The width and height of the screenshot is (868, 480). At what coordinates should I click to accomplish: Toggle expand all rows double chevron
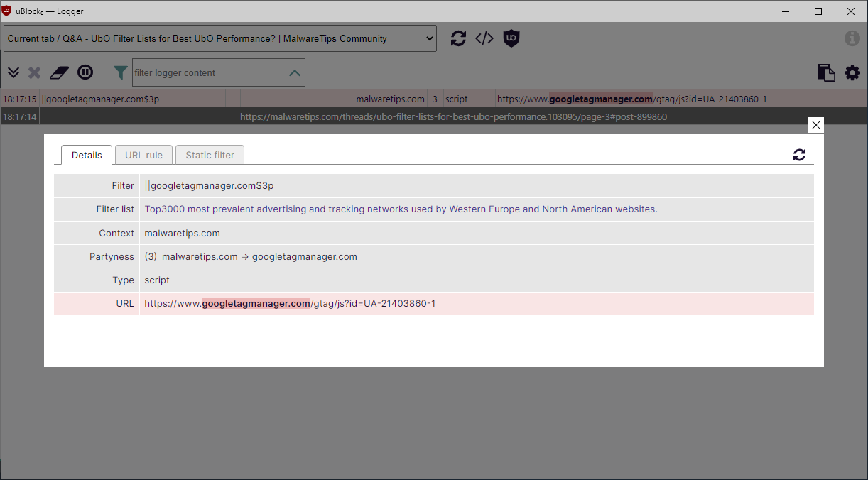click(13, 72)
